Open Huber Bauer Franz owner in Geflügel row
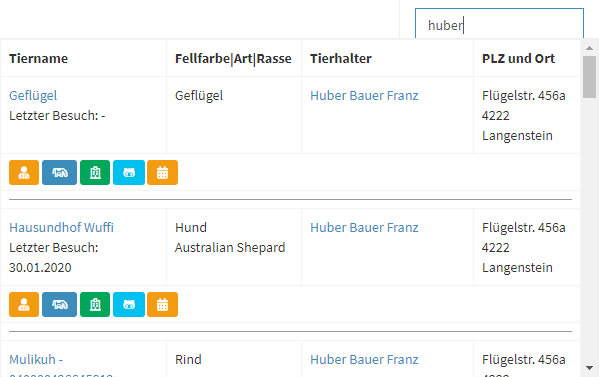Viewport: 599px width, 377px height. (364, 95)
